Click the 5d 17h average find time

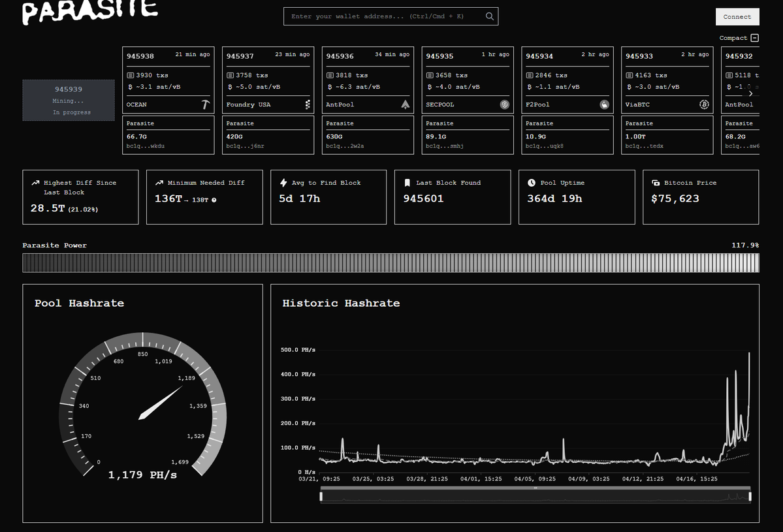[x=299, y=198]
